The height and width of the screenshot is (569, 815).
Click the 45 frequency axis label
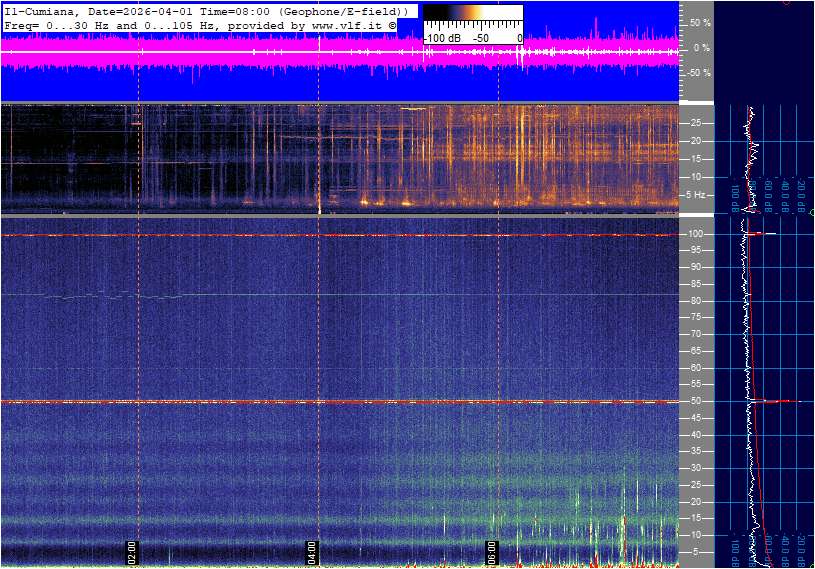(695, 418)
